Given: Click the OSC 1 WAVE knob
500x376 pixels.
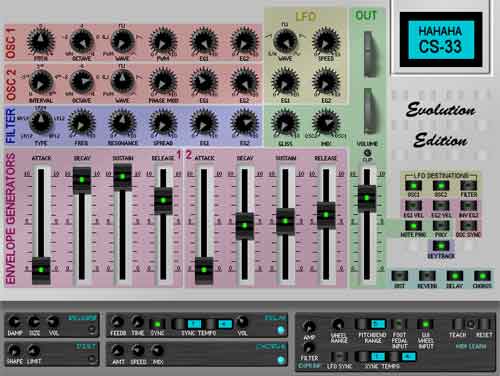Looking at the screenshot, I should tap(122, 41).
